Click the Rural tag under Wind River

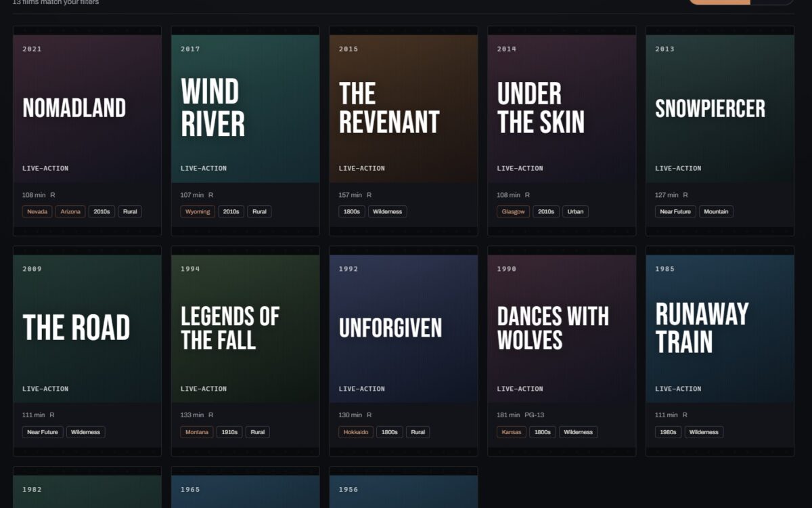tap(259, 211)
